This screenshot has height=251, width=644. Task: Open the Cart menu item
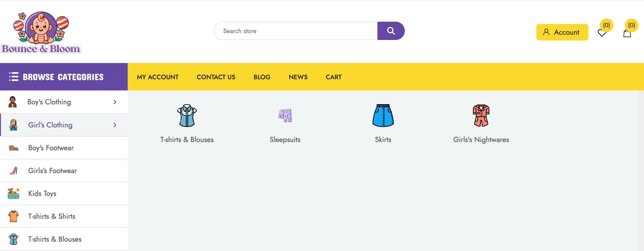tap(333, 77)
